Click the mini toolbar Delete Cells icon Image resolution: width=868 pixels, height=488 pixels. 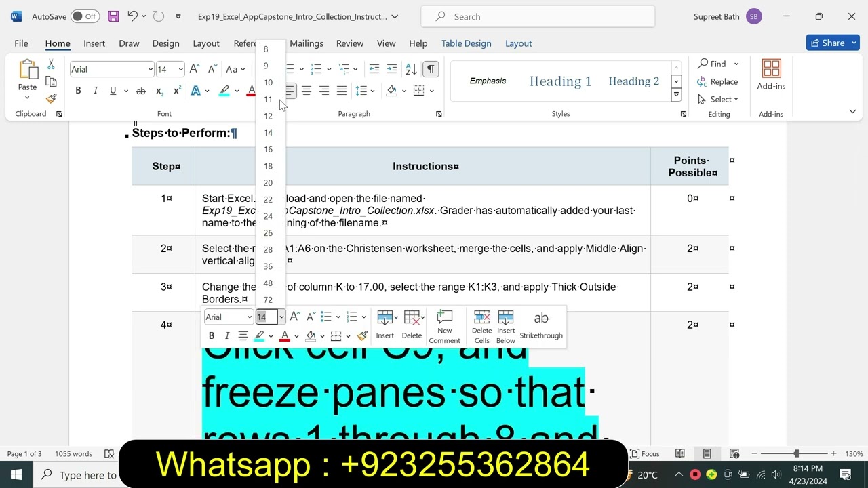click(x=481, y=327)
